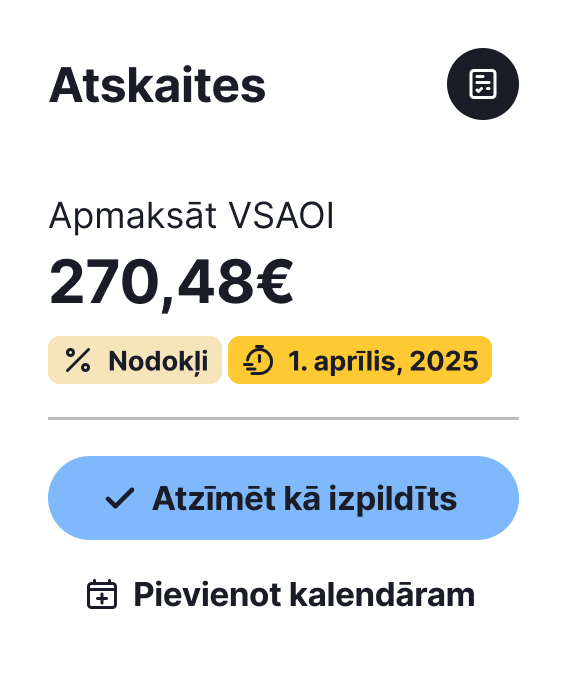Click the clock timer icon in the date badge

coord(258,360)
